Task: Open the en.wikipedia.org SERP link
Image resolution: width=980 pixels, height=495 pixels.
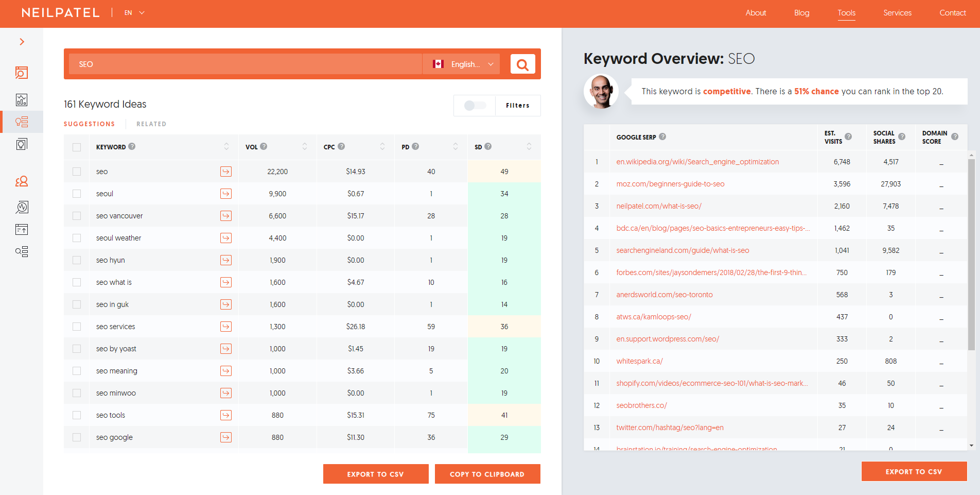Action: pyautogui.click(x=697, y=162)
